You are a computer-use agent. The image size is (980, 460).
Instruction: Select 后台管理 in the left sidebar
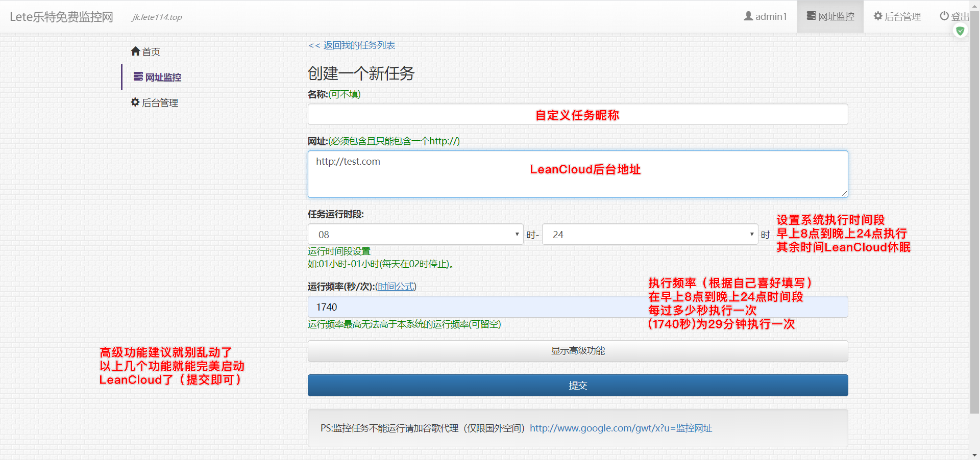[x=160, y=103]
